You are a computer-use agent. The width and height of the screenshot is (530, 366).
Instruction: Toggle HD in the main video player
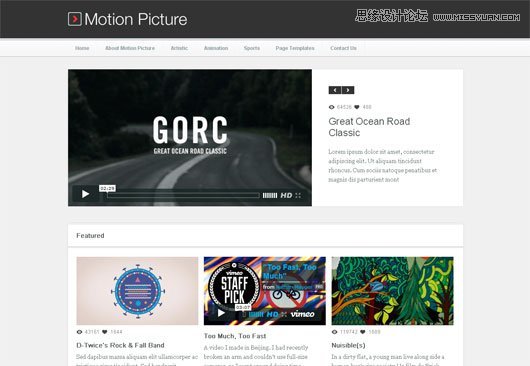[x=286, y=195]
